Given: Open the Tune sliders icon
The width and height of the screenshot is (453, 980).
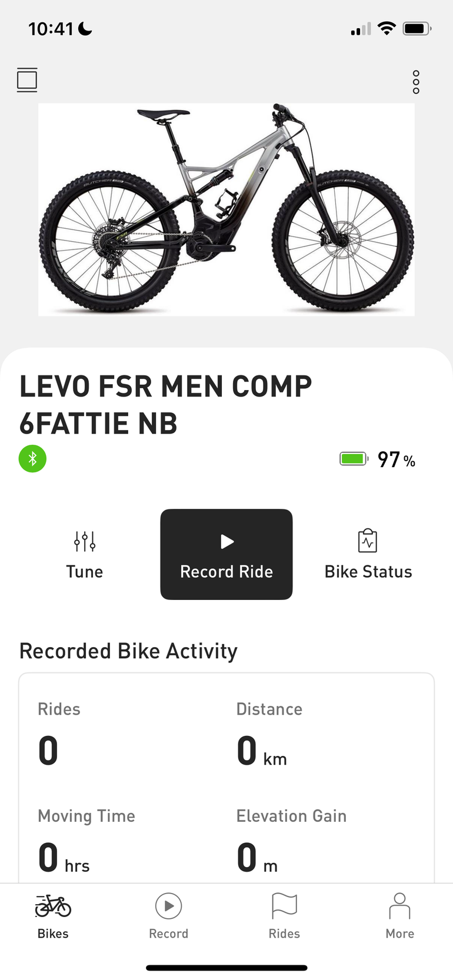Looking at the screenshot, I should (x=85, y=541).
